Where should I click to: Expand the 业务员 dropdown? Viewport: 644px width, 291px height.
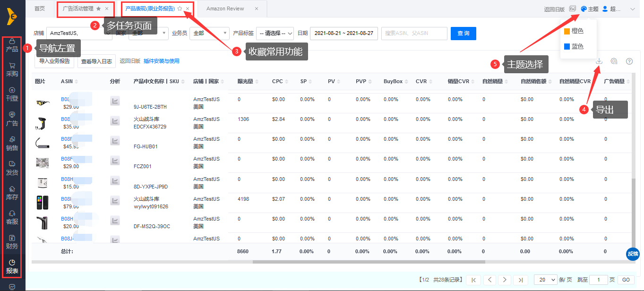[209, 33]
